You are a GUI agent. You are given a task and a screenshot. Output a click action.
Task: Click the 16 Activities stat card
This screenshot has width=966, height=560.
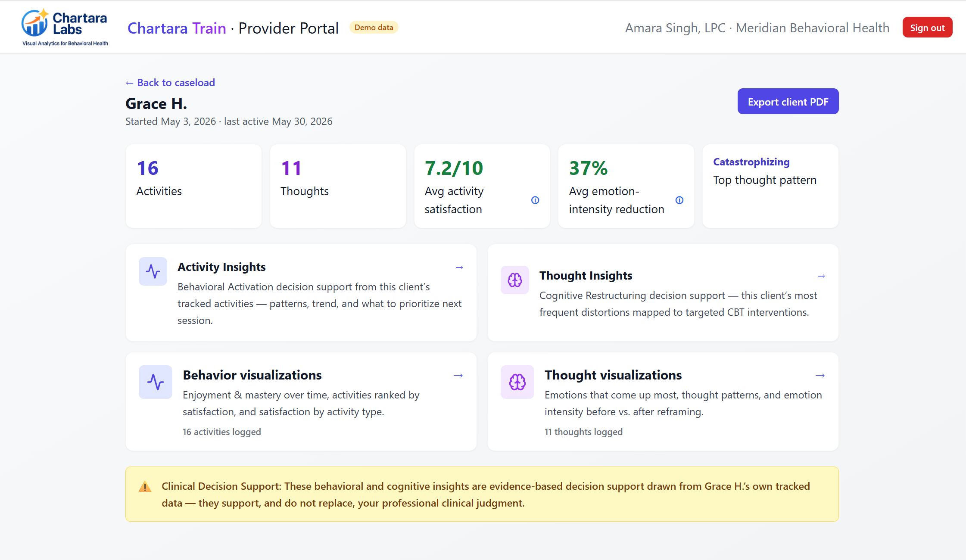[x=193, y=186]
